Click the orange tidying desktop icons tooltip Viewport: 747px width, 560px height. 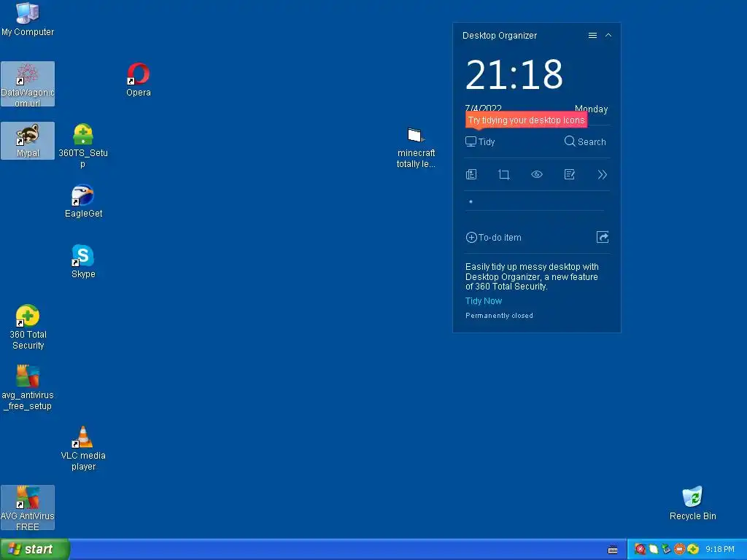click(526, 120)
